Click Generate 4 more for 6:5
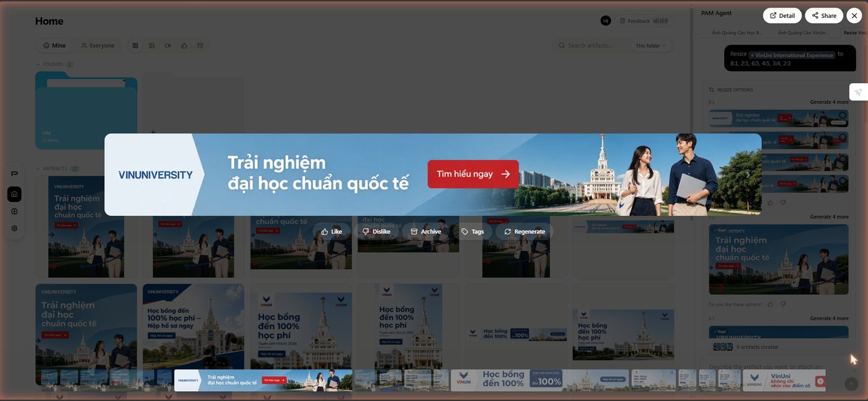This screenshot has width=868, height=401. 829,318
